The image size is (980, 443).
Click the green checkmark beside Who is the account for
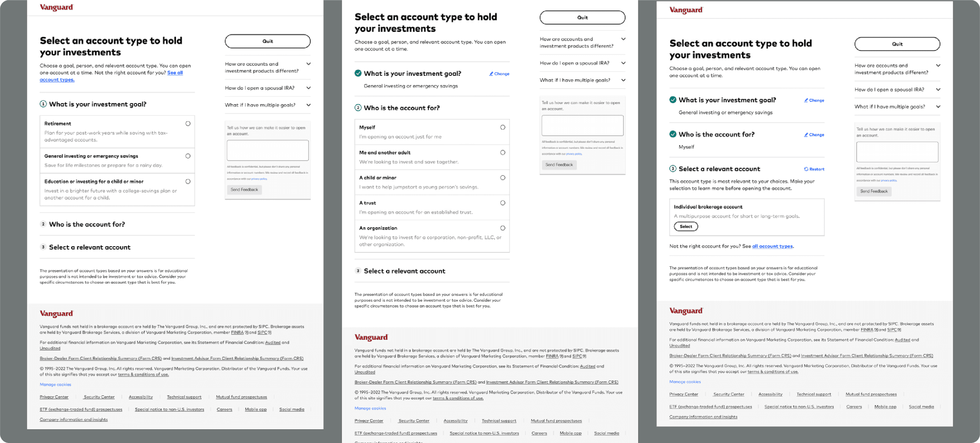(x=672, y=134)
